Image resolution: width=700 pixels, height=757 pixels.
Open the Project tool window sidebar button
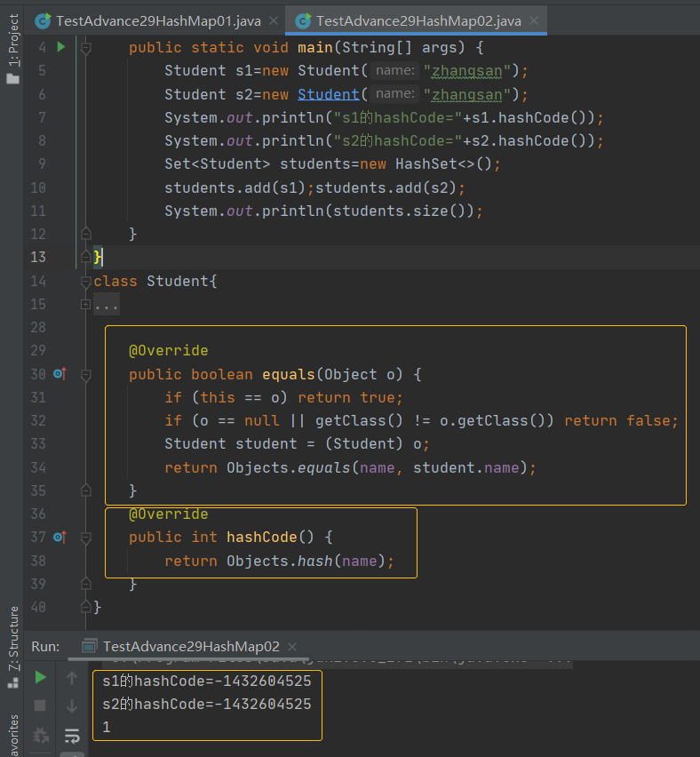coord(13,48)
